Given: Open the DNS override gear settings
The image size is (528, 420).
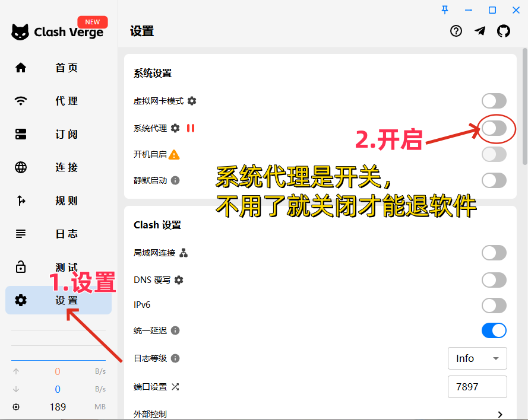Looking at the screenshot, I should (179, 280).
